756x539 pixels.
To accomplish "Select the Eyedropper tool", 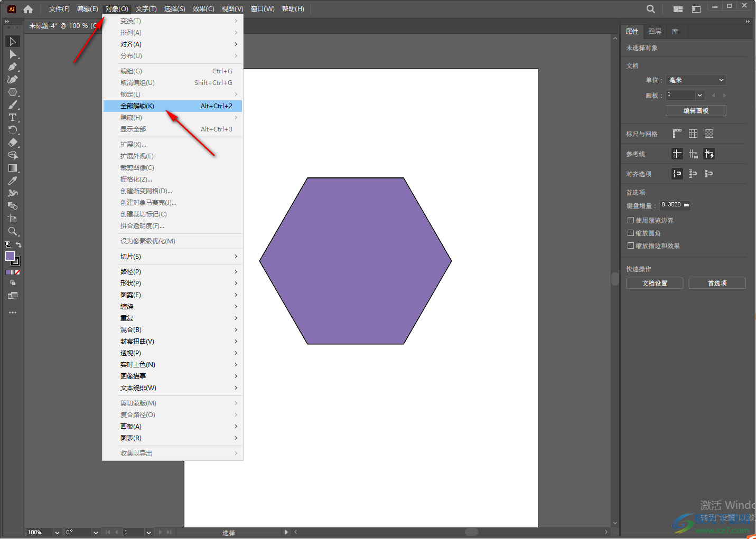I will click(13, 181).
